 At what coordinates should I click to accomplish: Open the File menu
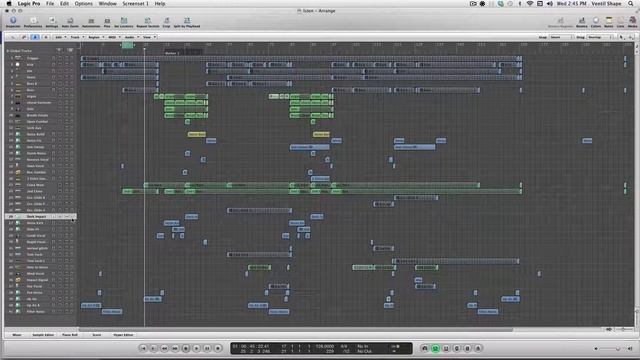[x=50, y=4]
